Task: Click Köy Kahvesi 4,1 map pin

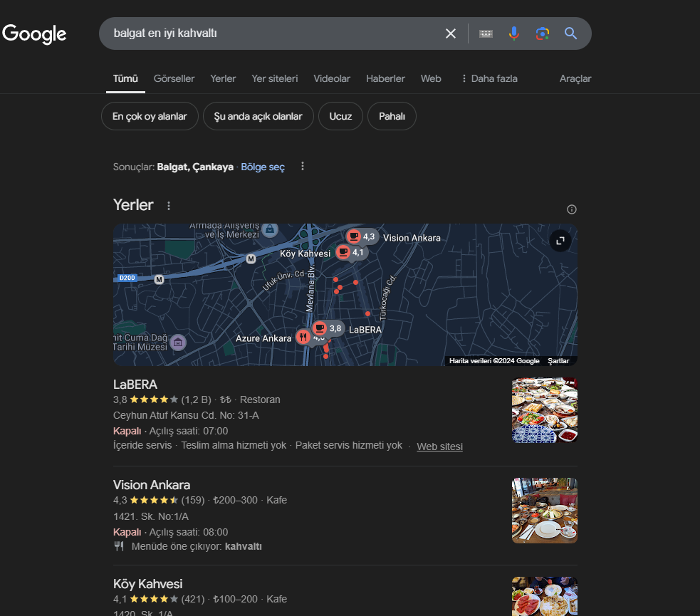Action: tap(351, 253)
